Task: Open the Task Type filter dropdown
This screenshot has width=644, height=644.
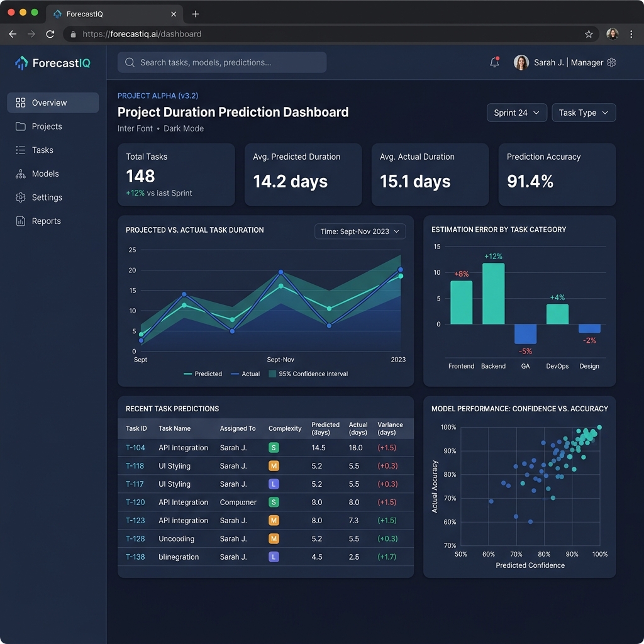Action: coord(583,113)
